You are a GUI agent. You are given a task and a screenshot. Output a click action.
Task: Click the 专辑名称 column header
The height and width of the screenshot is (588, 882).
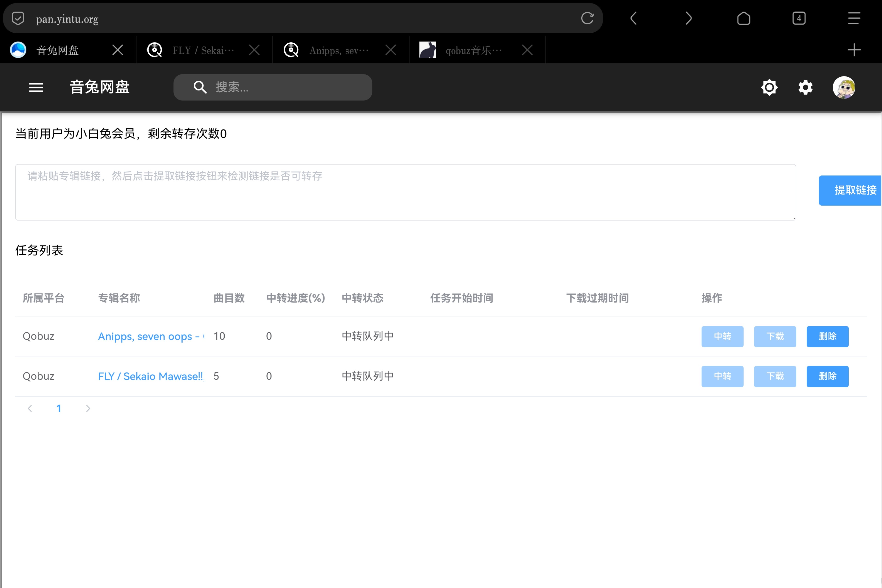pyautogui.click(x=119, y=298)
